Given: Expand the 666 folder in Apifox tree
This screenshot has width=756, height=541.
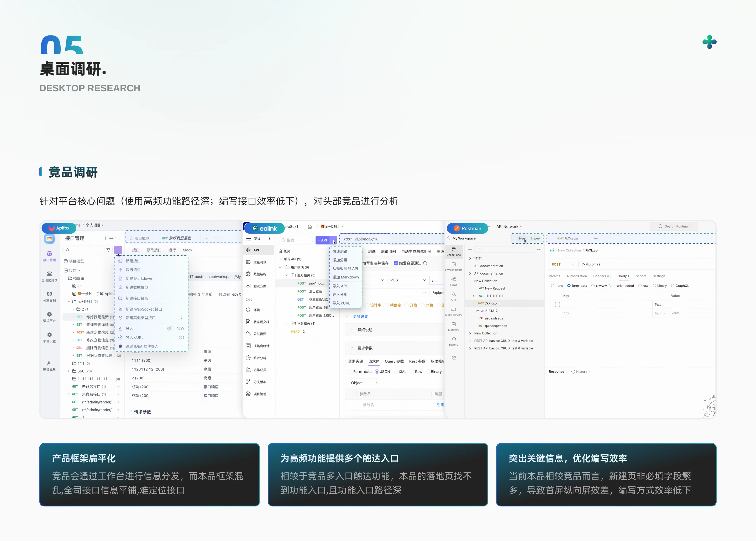Looking at the screenshot, I should click(69, 371).
